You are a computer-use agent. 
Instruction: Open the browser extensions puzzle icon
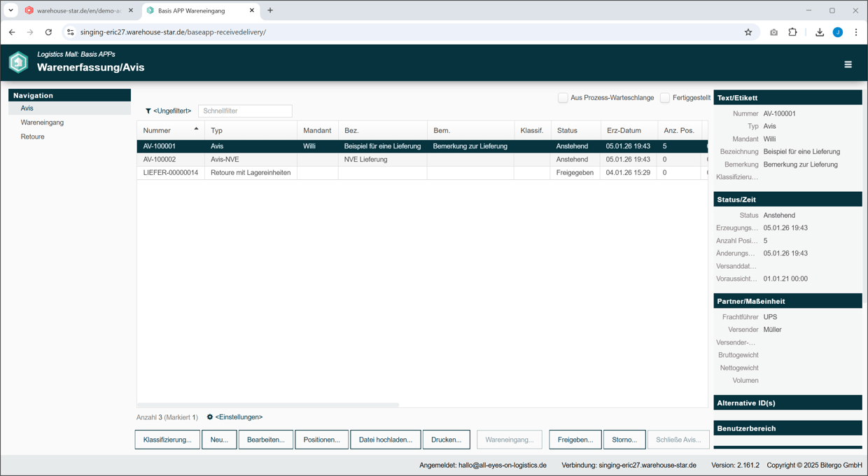pos(792,32)
